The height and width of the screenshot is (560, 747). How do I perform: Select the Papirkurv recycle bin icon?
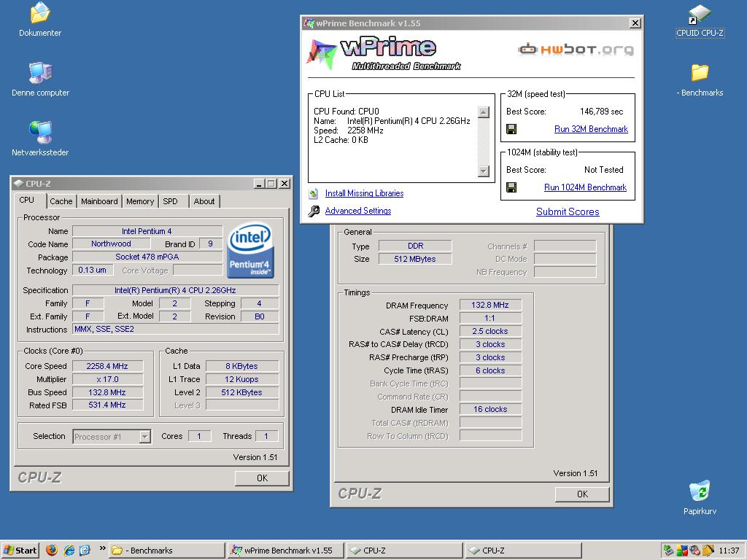(x=700, y=491)
